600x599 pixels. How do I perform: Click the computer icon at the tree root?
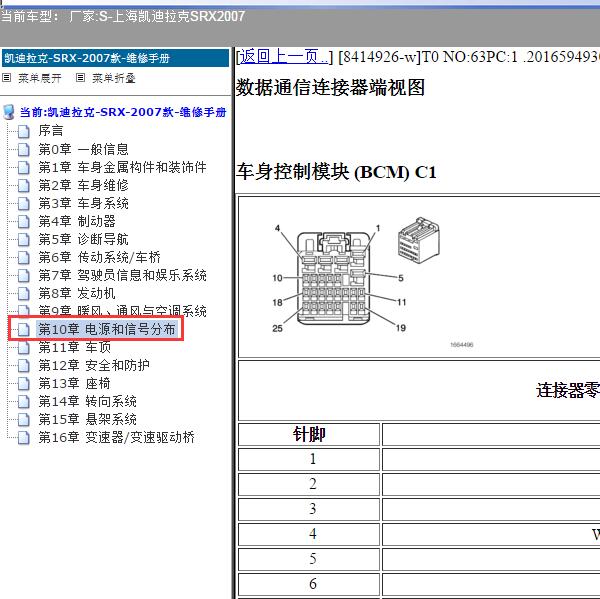[8, 112]
